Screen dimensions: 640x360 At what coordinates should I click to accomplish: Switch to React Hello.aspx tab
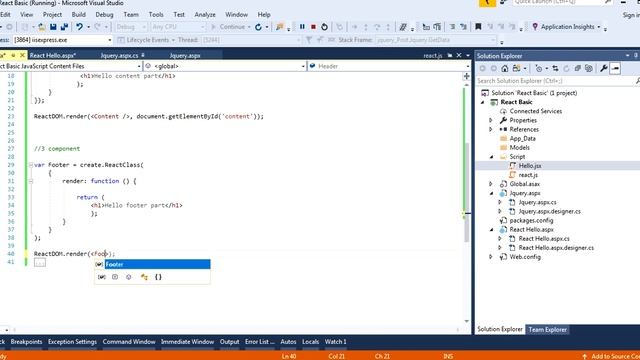(53, 56)
